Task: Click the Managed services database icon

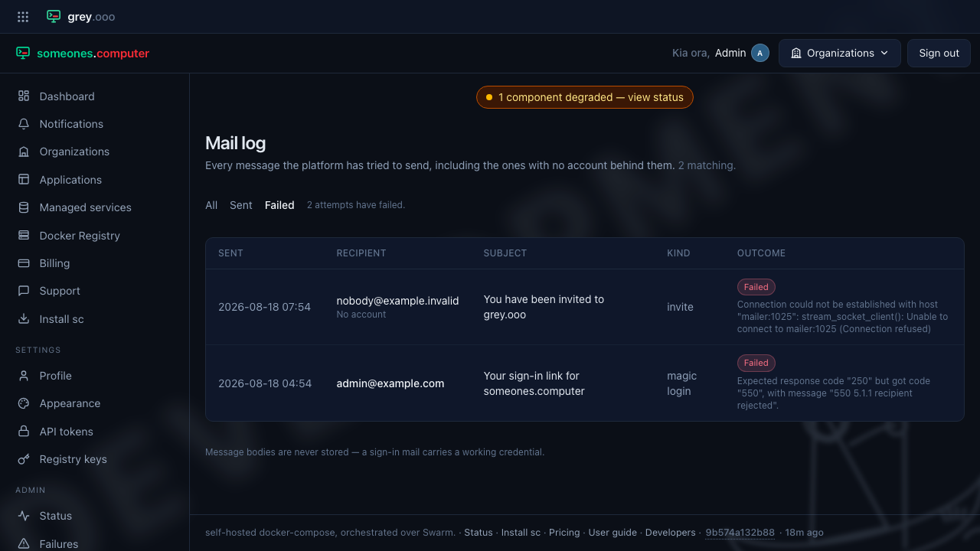Action: [x=24, y=207]
